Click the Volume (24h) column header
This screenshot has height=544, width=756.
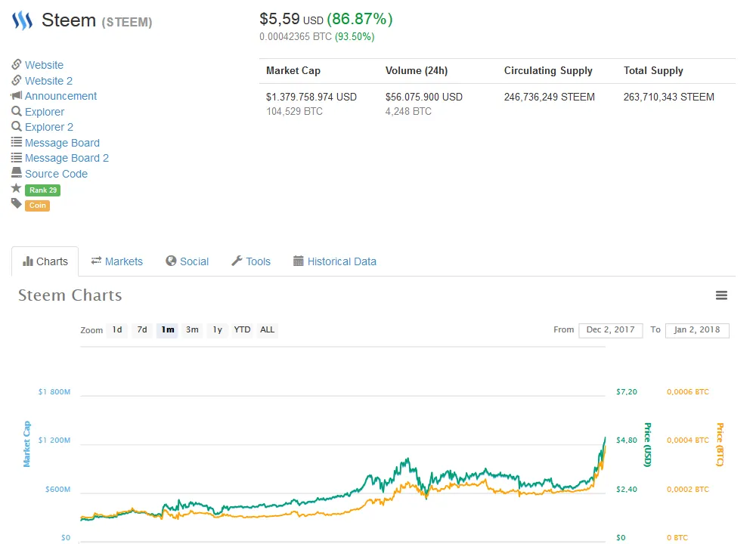click(x=417, y=71)
